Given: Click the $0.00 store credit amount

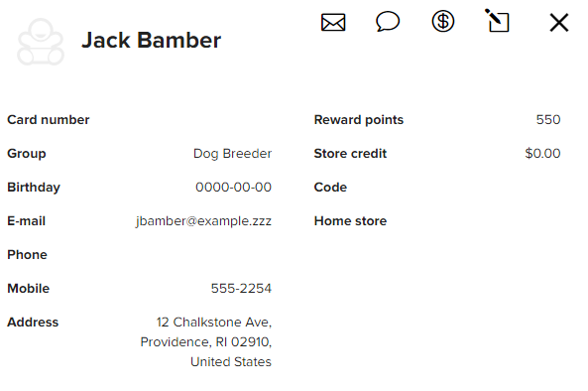Looking at the screenshot, I should click(542, 153).
